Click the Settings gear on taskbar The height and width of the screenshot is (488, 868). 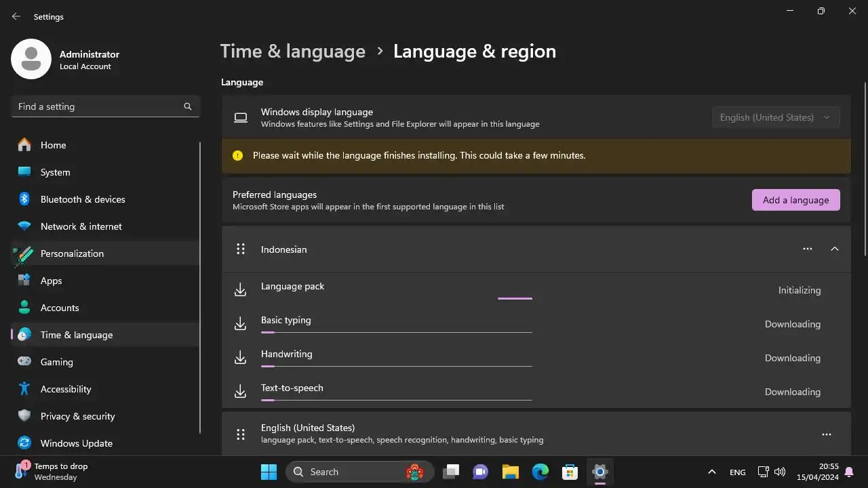click(x=600, y=472)
